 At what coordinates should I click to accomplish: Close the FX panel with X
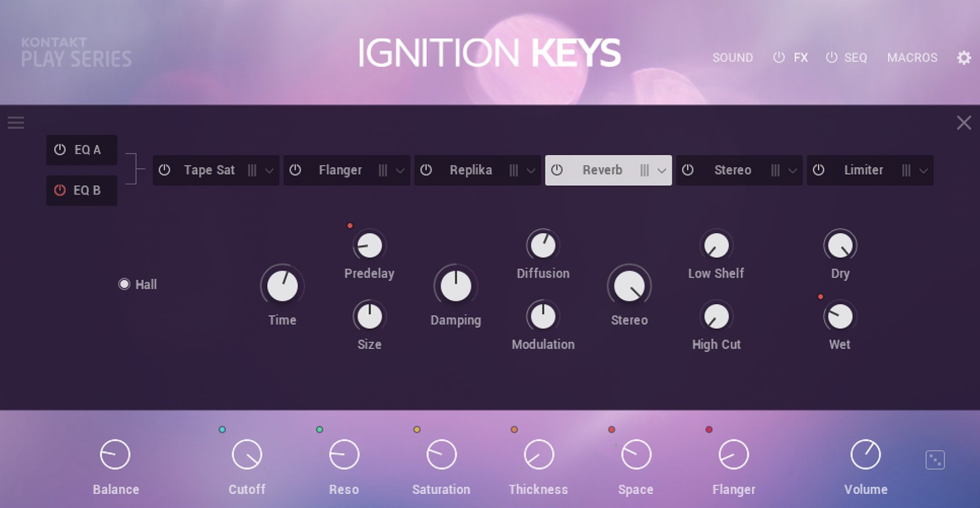pos(964,123)
